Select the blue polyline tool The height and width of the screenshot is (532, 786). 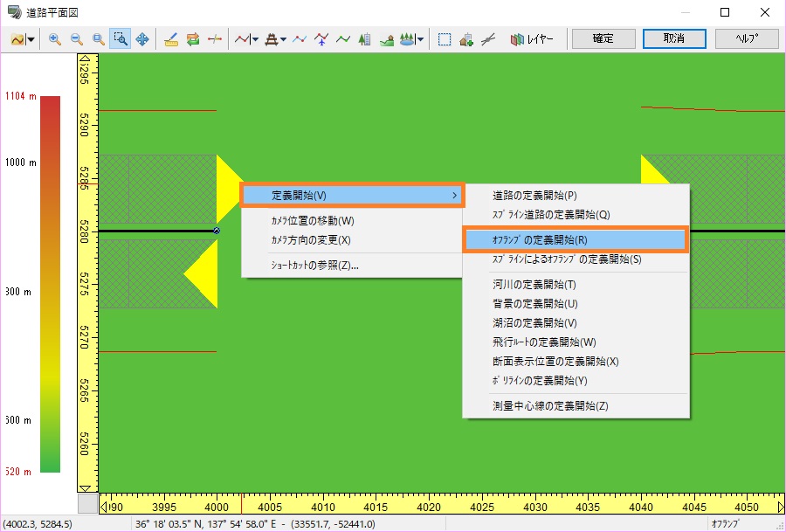click(x=300, y=39)
